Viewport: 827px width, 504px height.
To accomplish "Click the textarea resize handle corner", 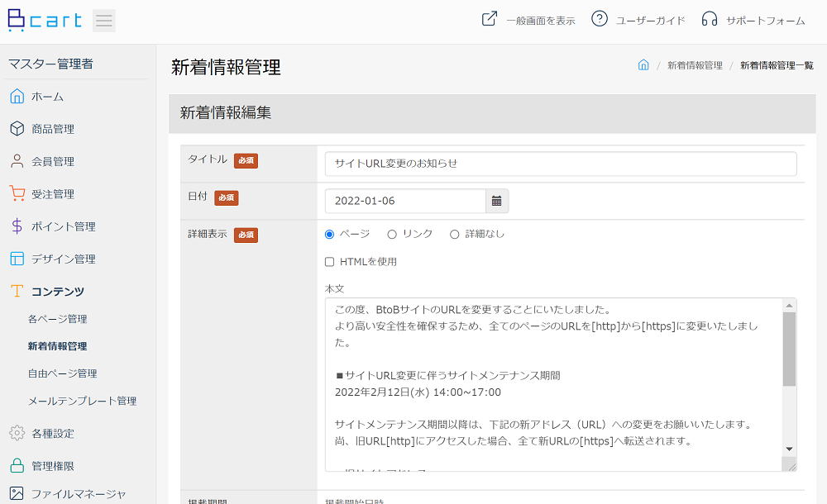I will (x=791, y=466).
